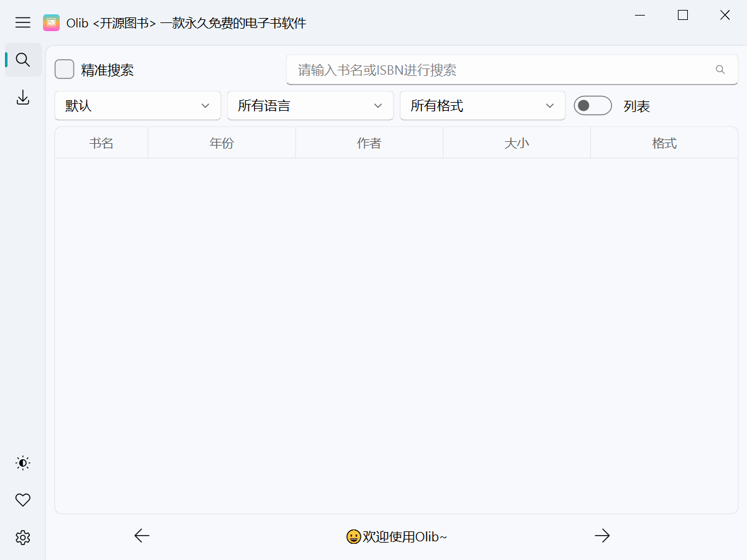
Task: Select the 作者 column header
Action: pos(369,142)
